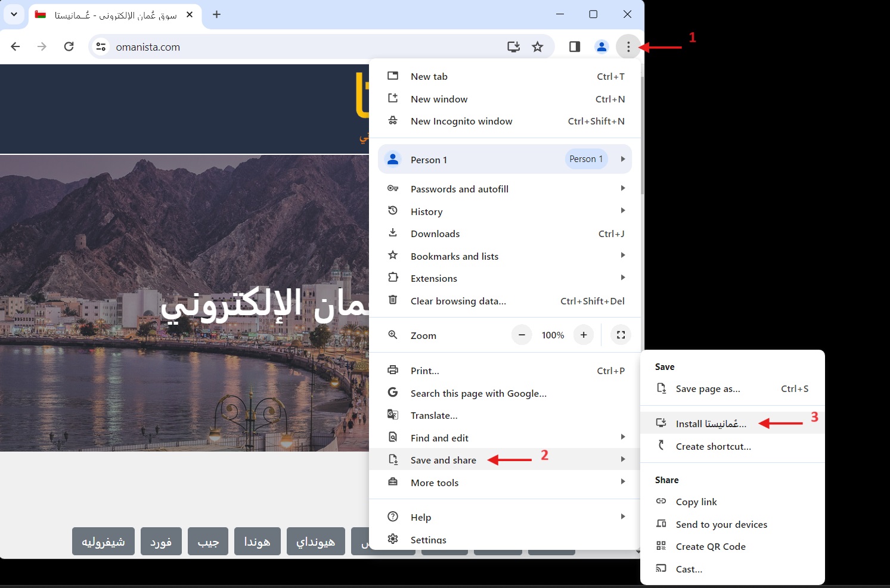Open the Chrome three-dot menu button
Screen dimensions: 890x588
pos(628,47)
